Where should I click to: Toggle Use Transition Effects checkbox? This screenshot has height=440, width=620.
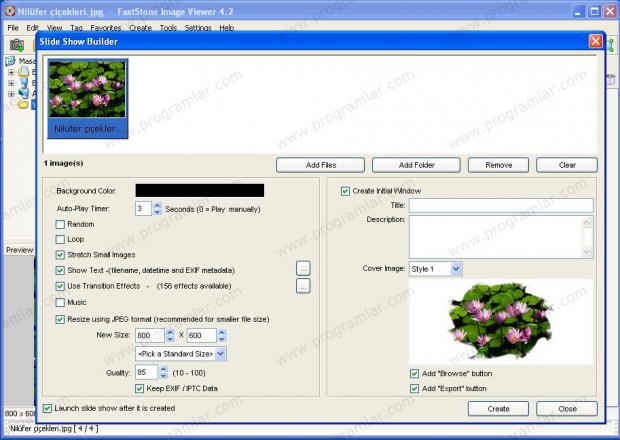coord(60,286)
